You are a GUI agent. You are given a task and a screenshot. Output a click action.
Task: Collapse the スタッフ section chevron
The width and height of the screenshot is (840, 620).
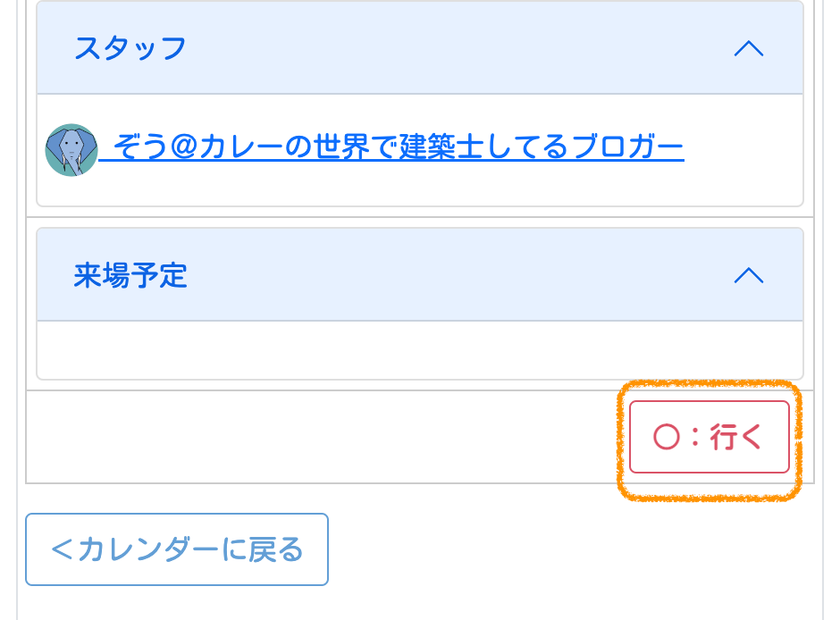coord(748,49)
